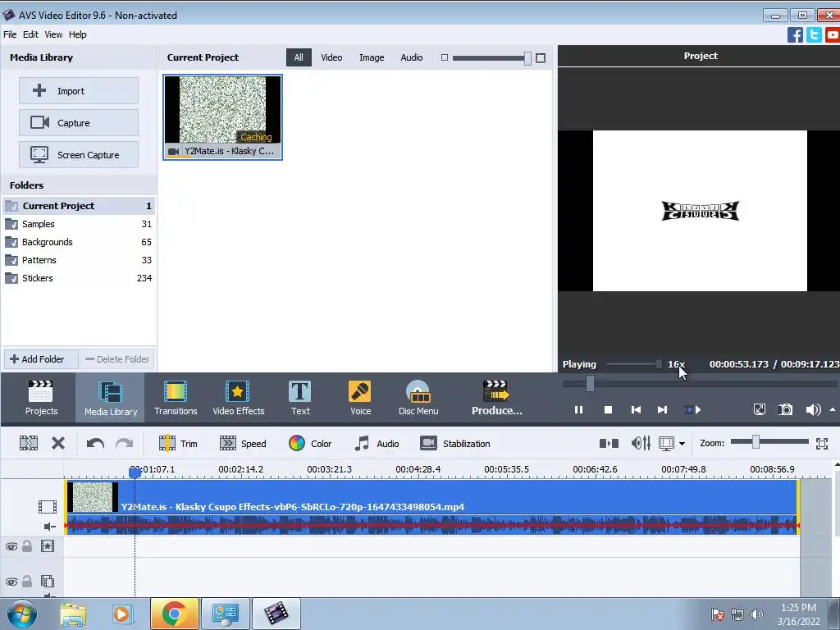This screenshot has width=840, height=630.
Task: Click the preview seek bar handle
Action: (590, 383)
